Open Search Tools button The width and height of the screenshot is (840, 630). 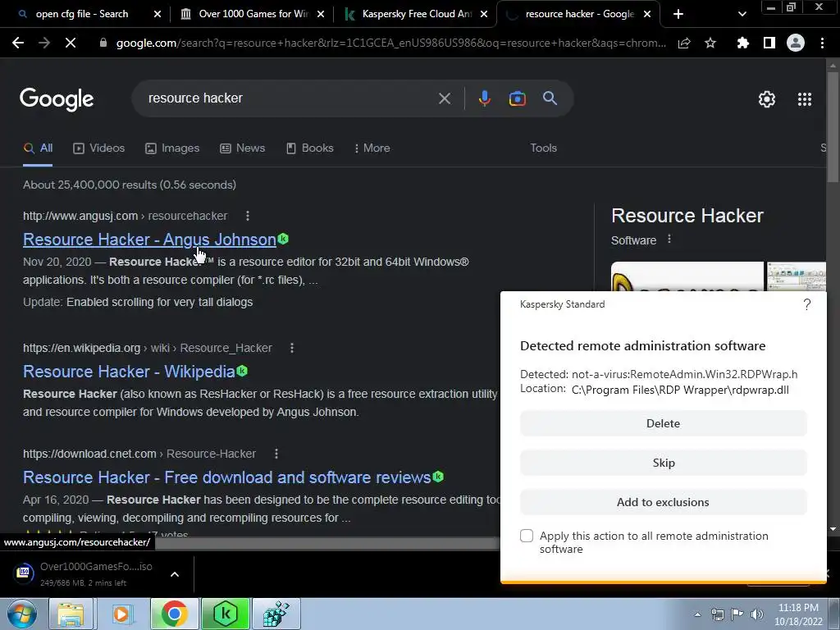[543, 148]
